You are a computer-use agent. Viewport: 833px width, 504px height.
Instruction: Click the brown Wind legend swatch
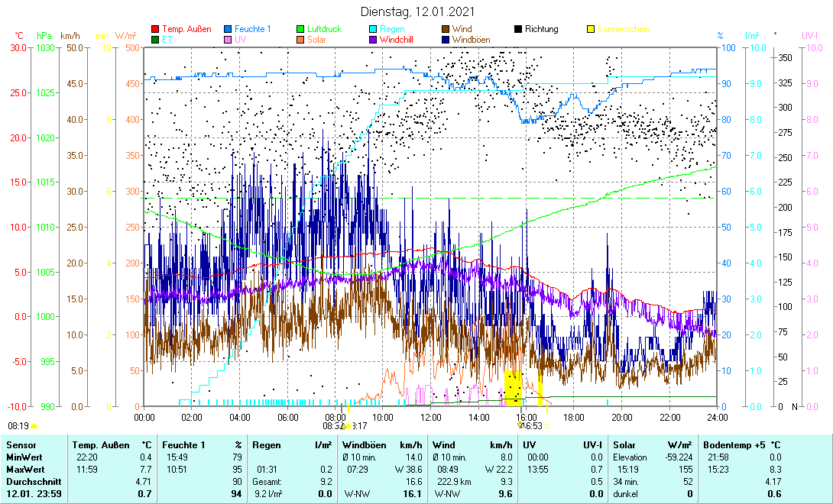coord(446,29)
